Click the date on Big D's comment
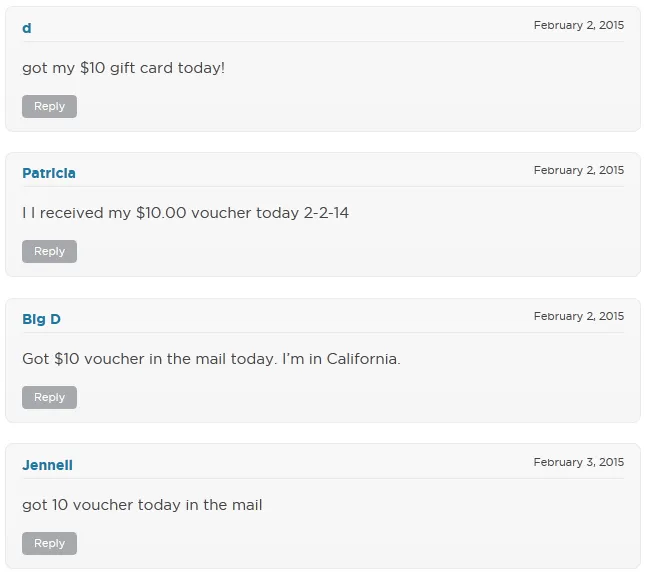 coord(578,316)
